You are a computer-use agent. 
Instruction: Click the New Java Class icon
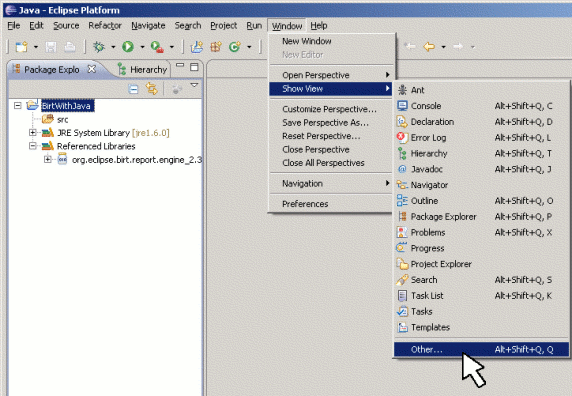point(235,47)
